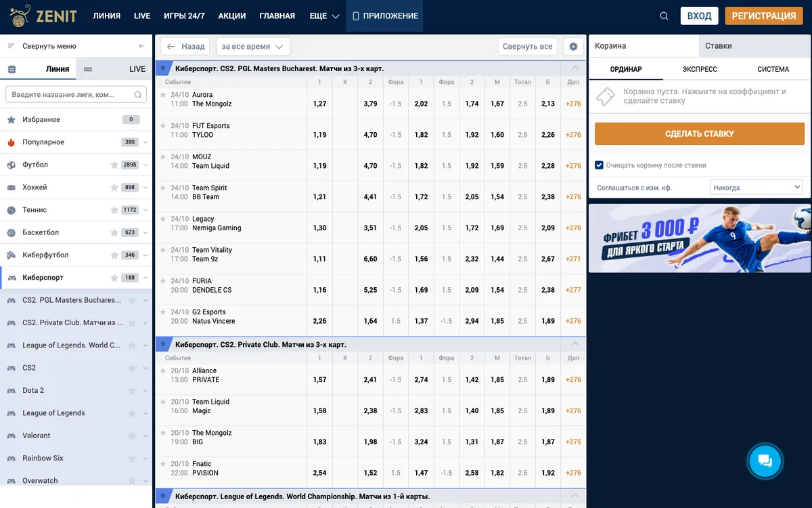The image size is (812, 508).
Task: Open the live chat bubble
Action: click(765, 461)
